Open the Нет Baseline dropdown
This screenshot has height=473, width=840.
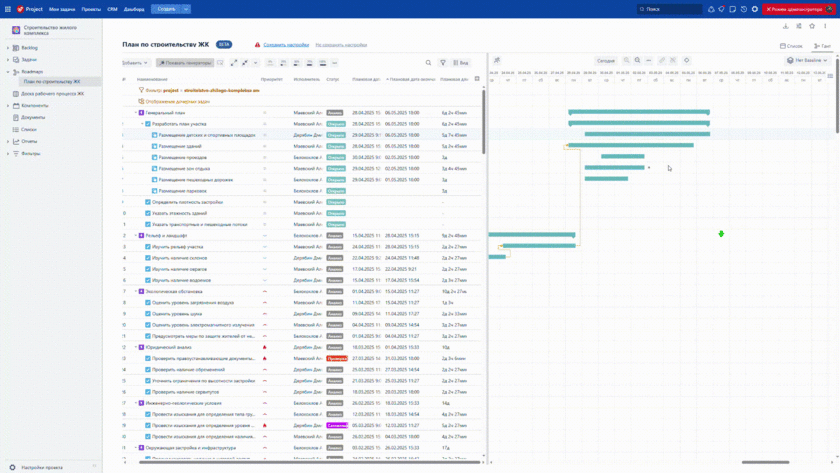(x=808, y=61)
